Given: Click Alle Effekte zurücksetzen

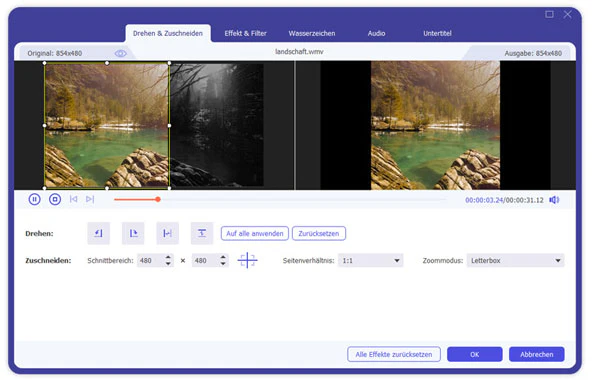Looking at the screenshot, I should point(394,354).
